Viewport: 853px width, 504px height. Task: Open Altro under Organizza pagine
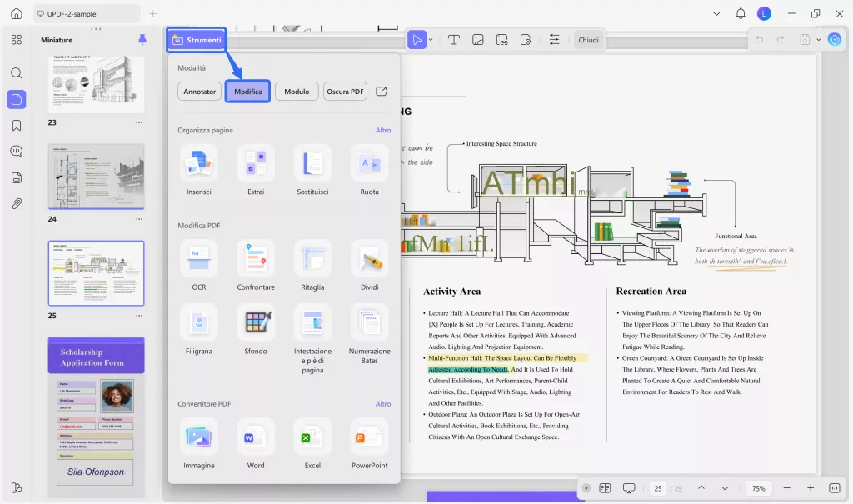(383, 130)
